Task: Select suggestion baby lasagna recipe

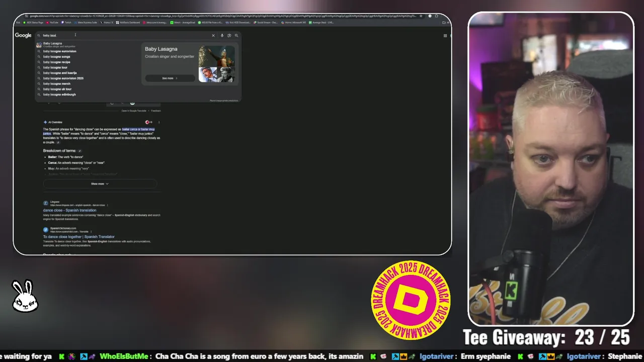Action: click(56, 62)
